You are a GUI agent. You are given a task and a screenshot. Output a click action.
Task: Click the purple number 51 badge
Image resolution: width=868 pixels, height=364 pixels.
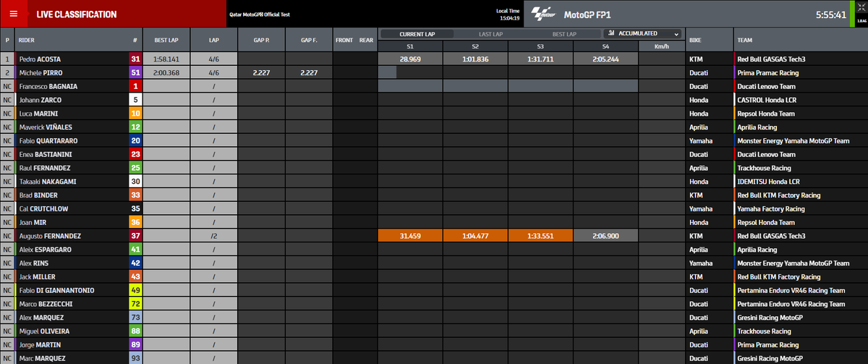(x=135, y=72)
